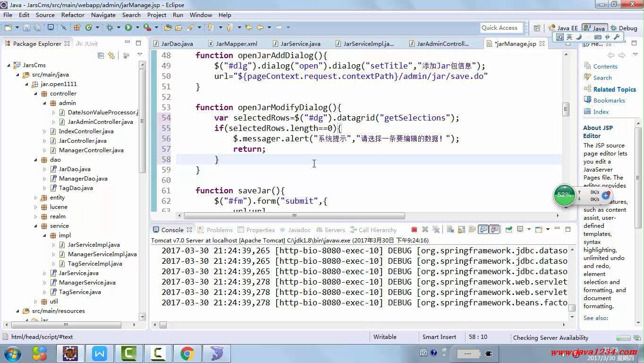Click the Open Perspective icon
The image size is (644, 363).
(537, 28)
